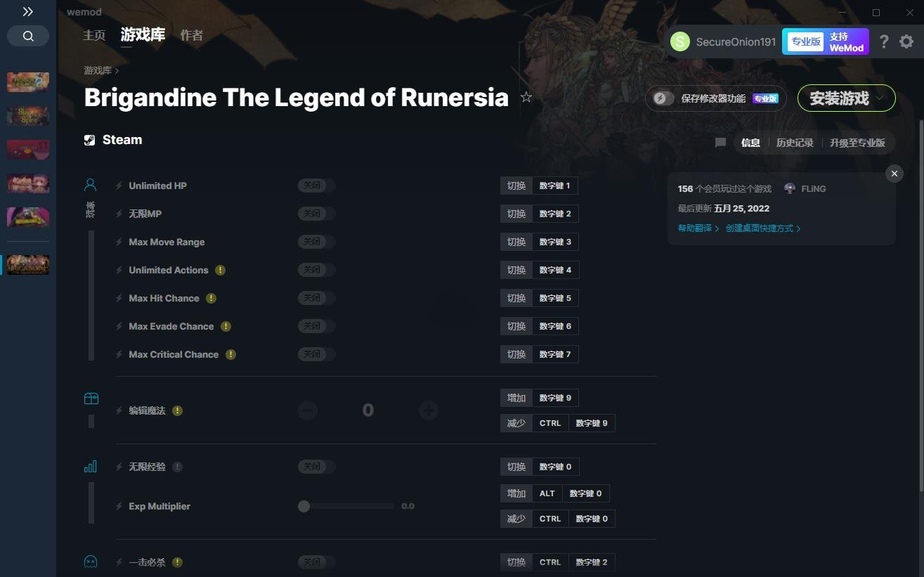
Task: Toggle Max Critical Chance cheat
Action: coord(316,354)
